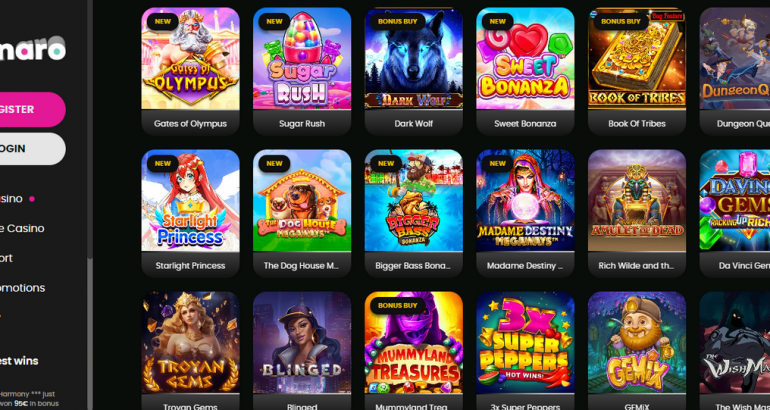Launch the Sugar Rush slot game
The width and height of the screenshot is (770, 410).
302,71
